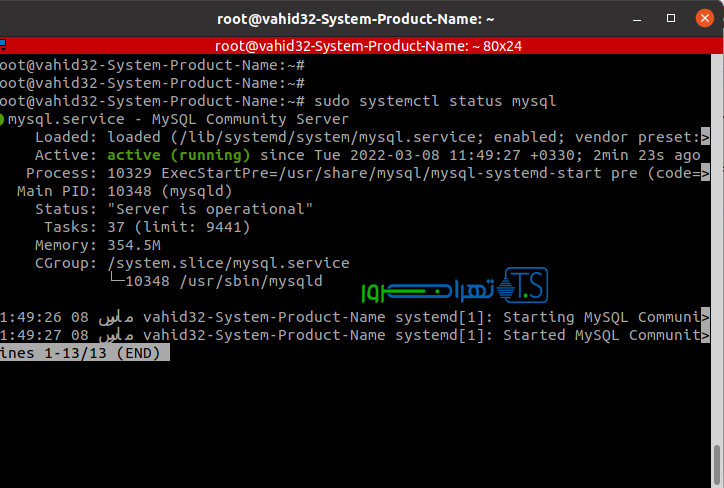Click the truncation arrow after Starting MySQL line

tap(705, 317)
